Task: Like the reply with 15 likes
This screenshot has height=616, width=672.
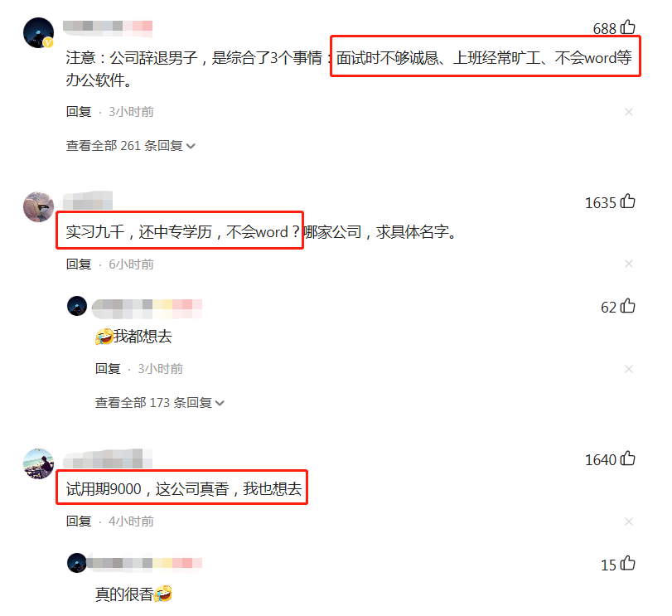Action: (x=628, y=563)
